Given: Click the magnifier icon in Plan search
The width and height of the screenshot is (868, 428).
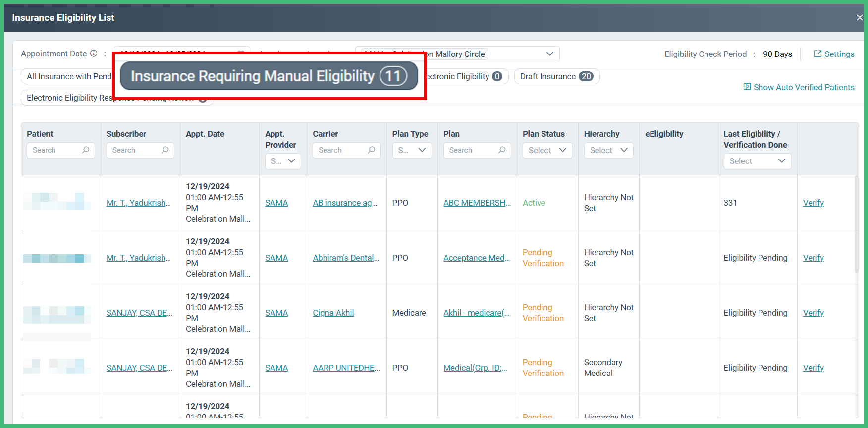Looking at the screenshot, I should point(502,150).
